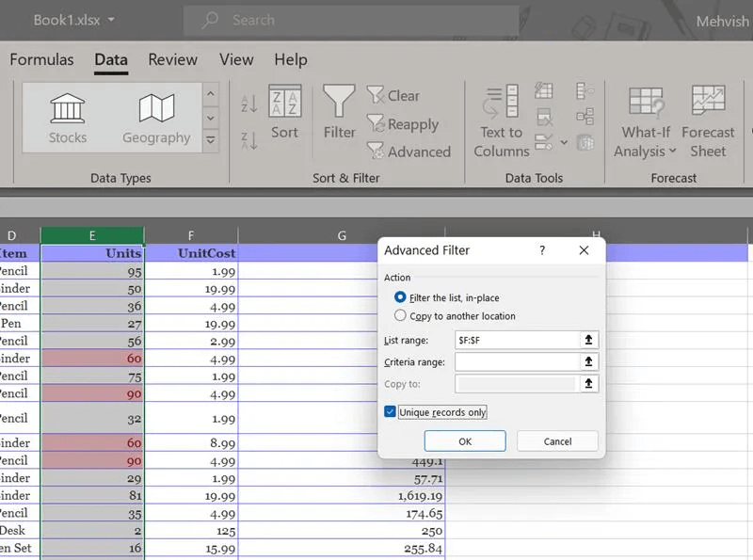Choose Copy to another location option
This screenshot has width=753, height=560.
pos(401,316)
